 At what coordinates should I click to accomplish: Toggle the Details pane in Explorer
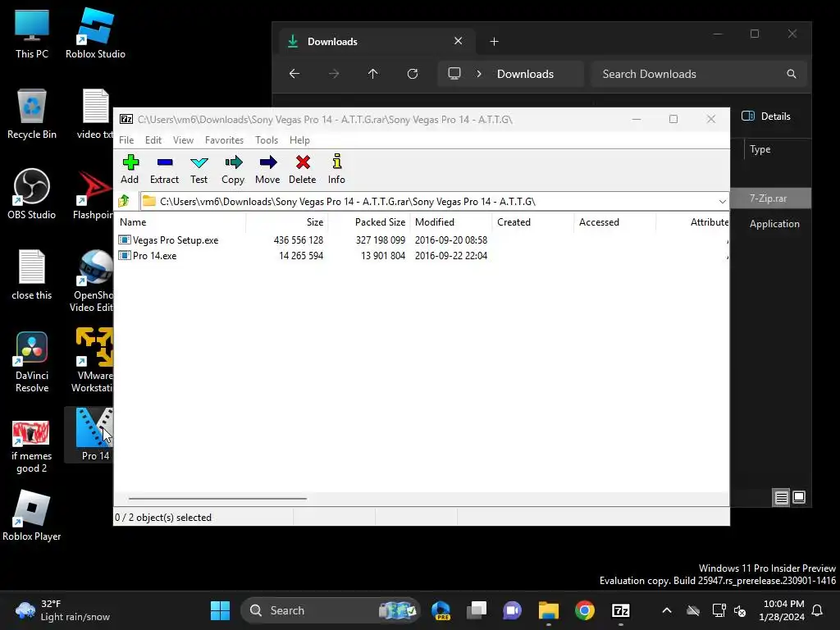click(765, 116)
